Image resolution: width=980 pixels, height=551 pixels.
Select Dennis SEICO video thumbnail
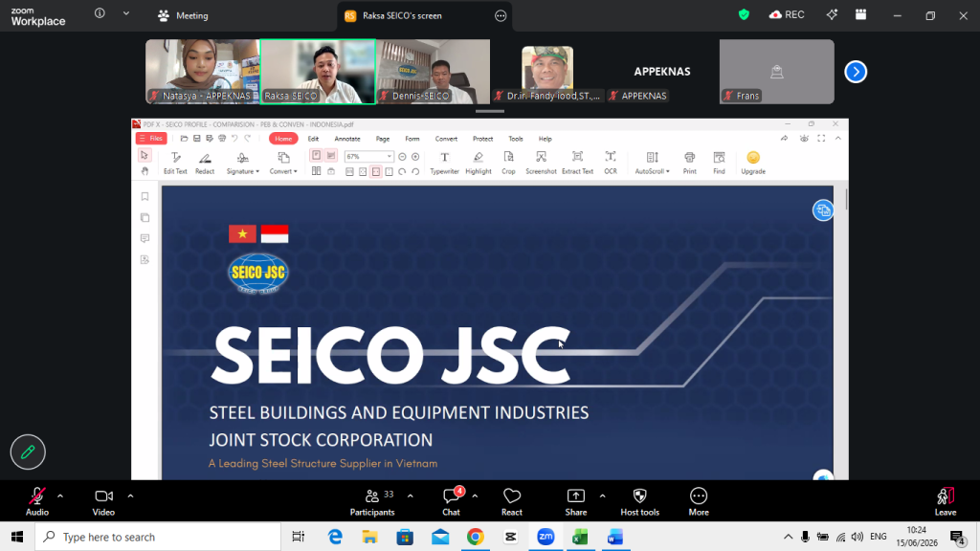pyautogui.click(x=434, y=71)
